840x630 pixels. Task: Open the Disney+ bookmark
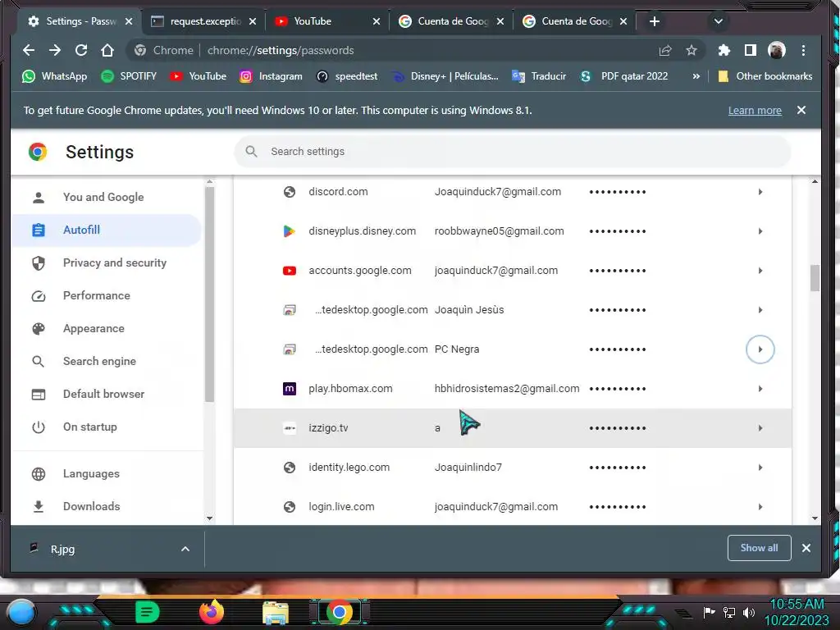(445, 76)
